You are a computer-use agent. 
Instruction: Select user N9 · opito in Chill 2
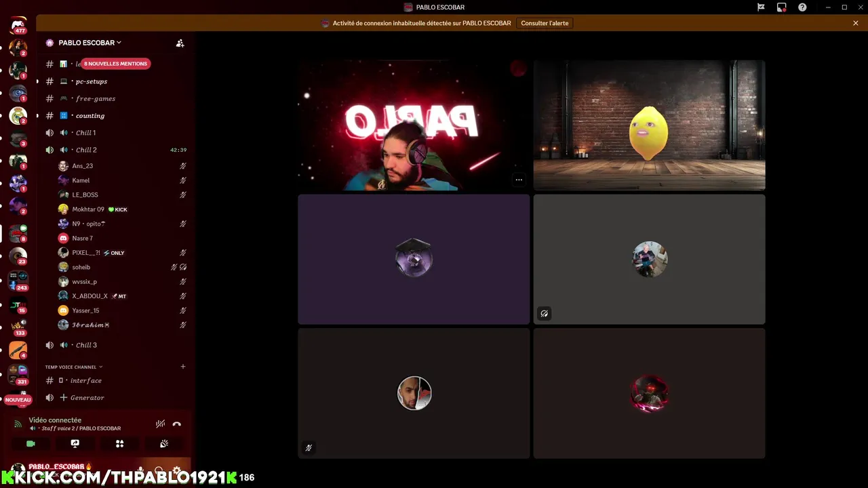click(122, 224)
